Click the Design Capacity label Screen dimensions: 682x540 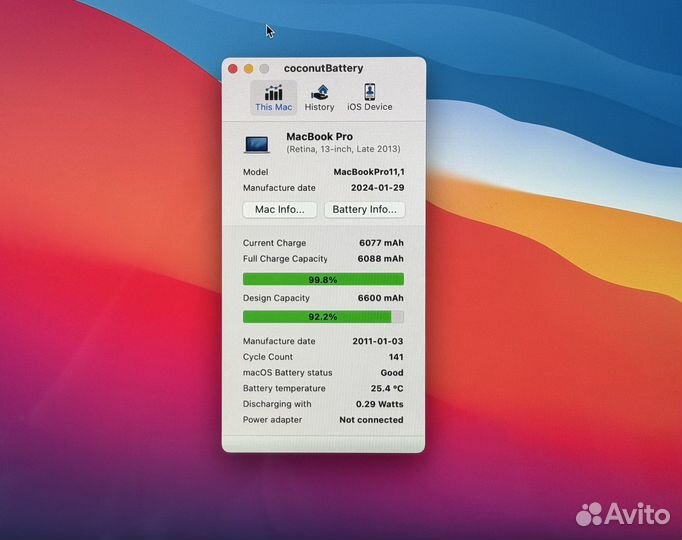276,298
